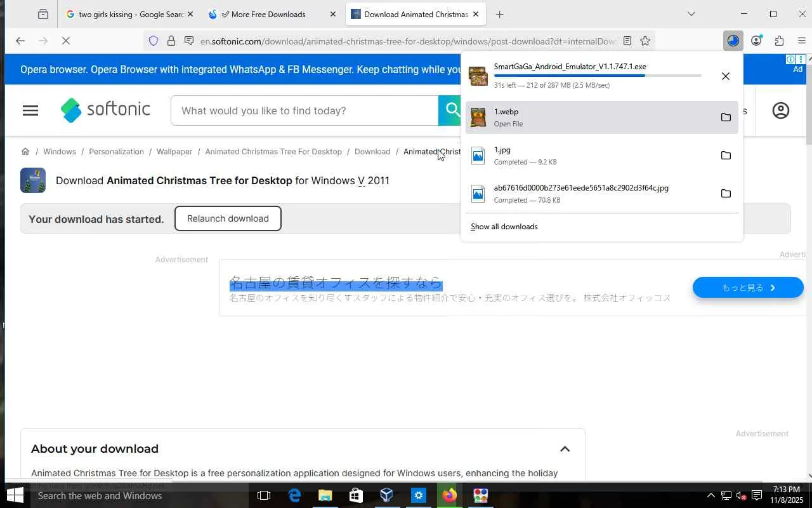The image size is (812, 508).
Task: Open the network icon in system tray
Action: click(x=726, y=495)
